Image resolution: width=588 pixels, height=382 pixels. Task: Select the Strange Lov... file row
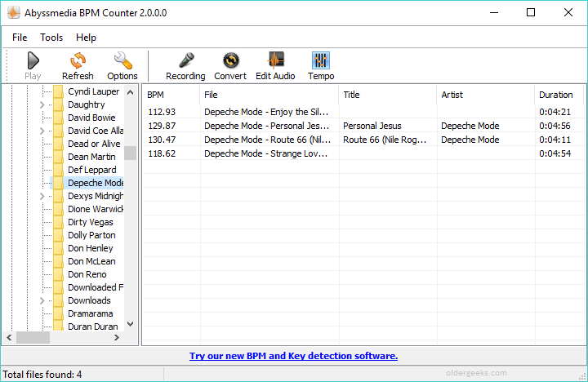pyautogui.click(x=363, y=153)
